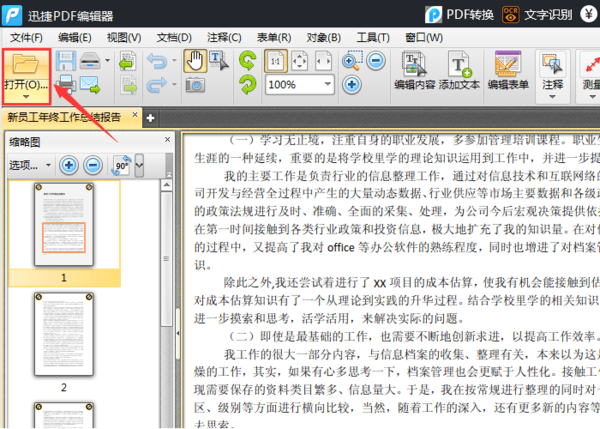
Task: Click the Save floppy disk icon
Action: 66,60
